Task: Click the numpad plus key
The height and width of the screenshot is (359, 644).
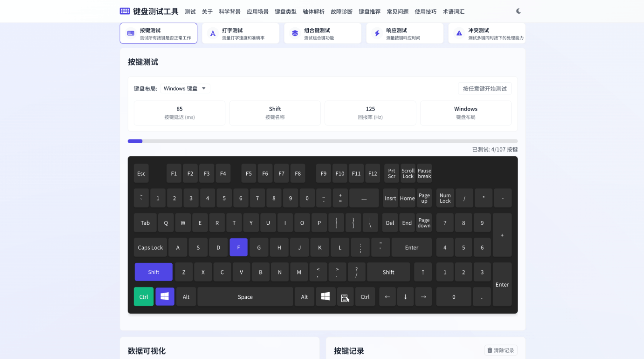Action: coord(502,235)
